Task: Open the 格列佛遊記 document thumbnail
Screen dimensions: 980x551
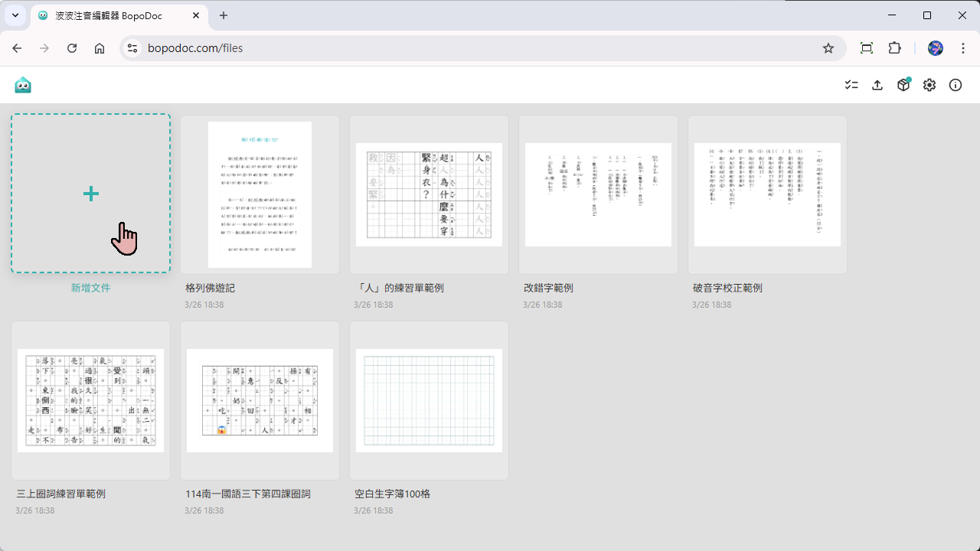Action: point(260,194)
